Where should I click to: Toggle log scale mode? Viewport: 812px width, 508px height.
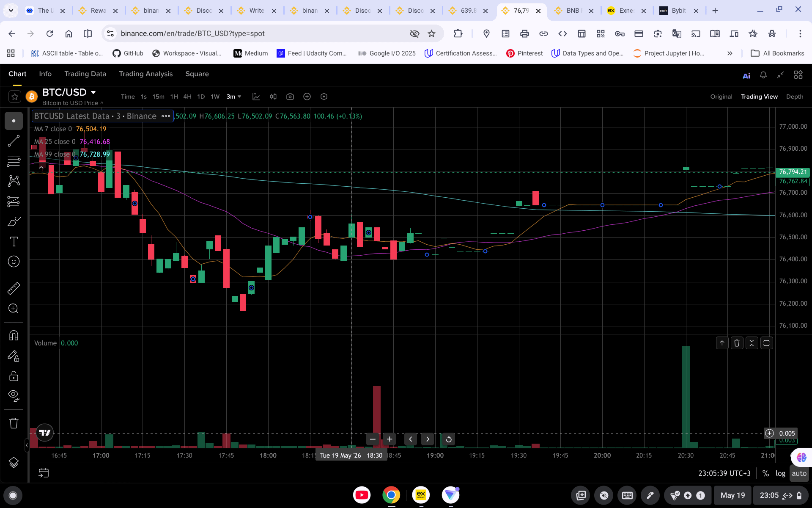780,473
